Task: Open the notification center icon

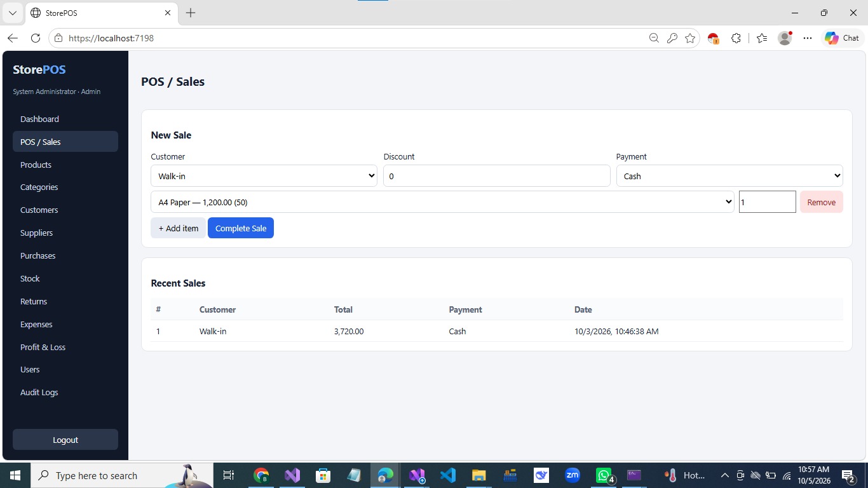Action: click(x=848, y=475)
